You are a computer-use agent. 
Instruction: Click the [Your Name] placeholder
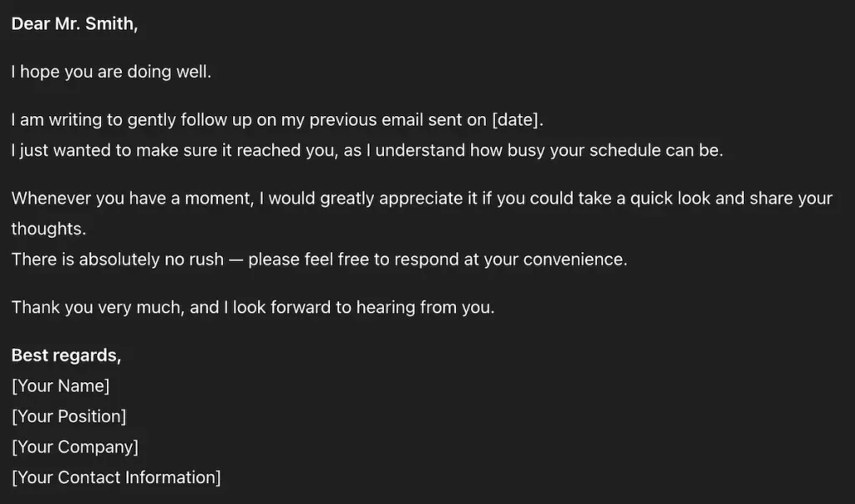click(x=60, y=386)
